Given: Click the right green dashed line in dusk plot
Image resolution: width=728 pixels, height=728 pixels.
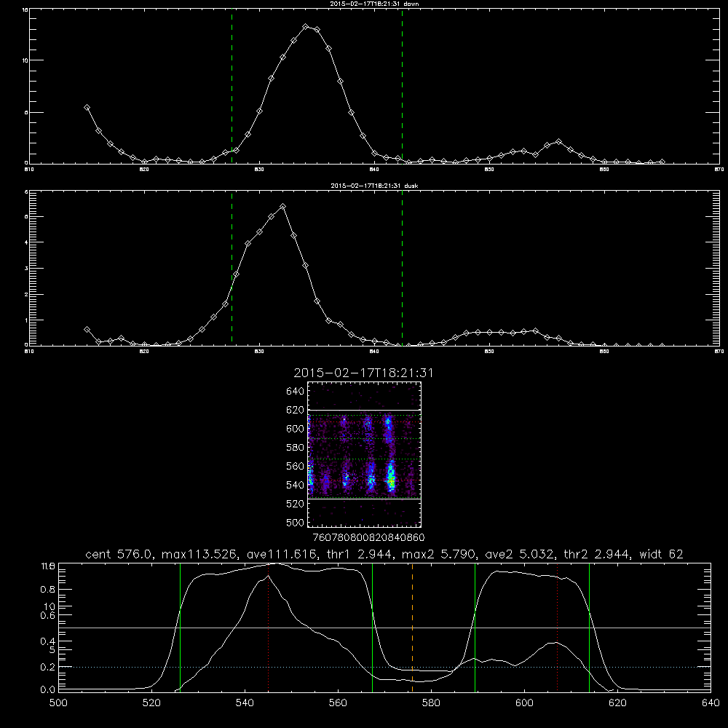Looking at the screenshot, I should click(x=402, y=269).
